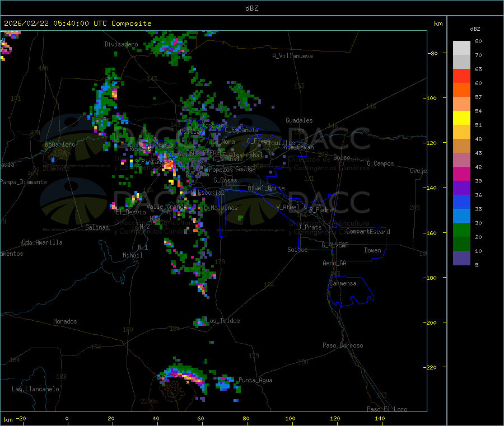Click the purple 36-39 dBZ legend swatch
The width and height of the screenshot is (504, 426).
pyautogui.click(x=461, y=188)
